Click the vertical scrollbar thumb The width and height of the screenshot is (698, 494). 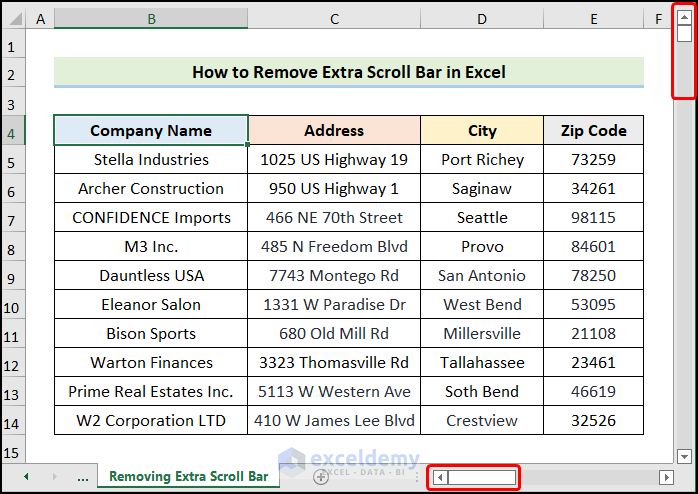point(684,33)
